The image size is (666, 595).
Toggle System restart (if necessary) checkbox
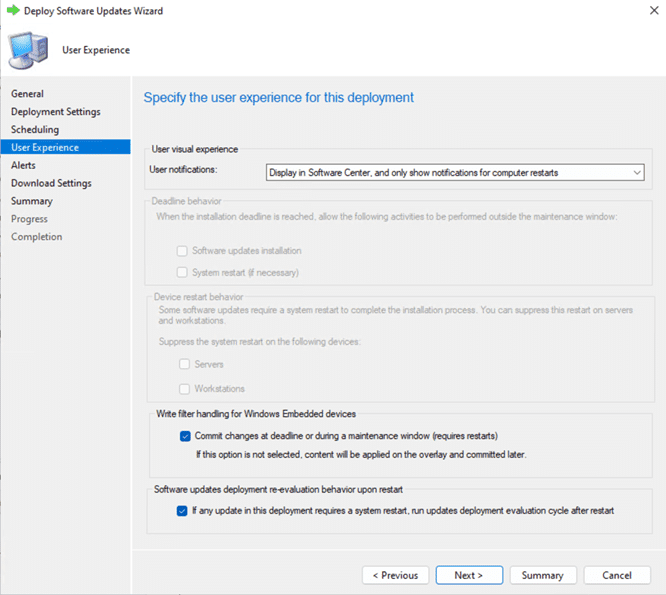(182, 272)
